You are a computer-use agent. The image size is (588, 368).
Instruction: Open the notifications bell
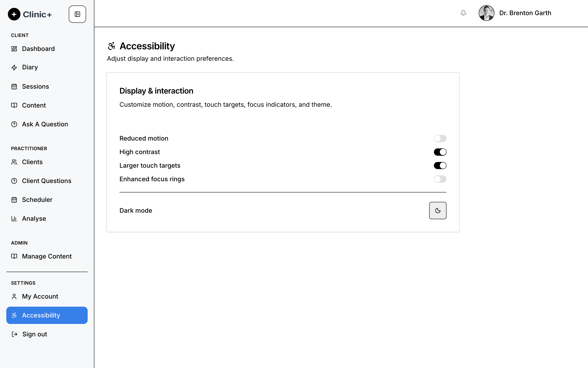[x=463, y=13]
